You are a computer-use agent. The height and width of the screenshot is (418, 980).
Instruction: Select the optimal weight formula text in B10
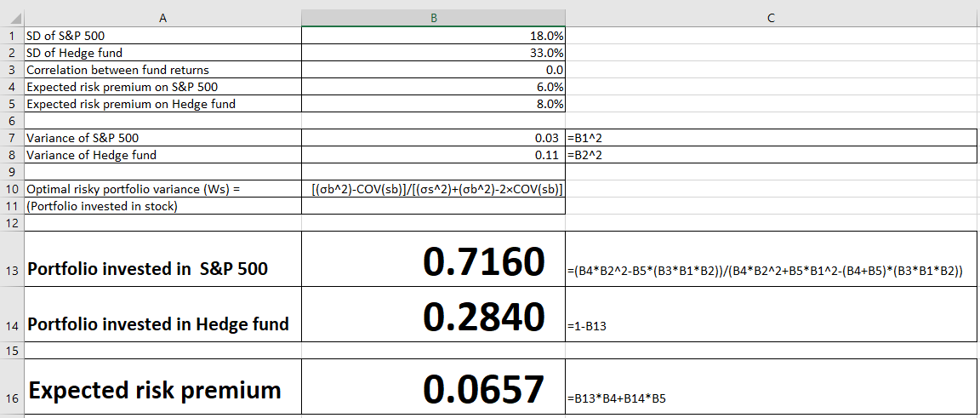click(x=433, y=189)
